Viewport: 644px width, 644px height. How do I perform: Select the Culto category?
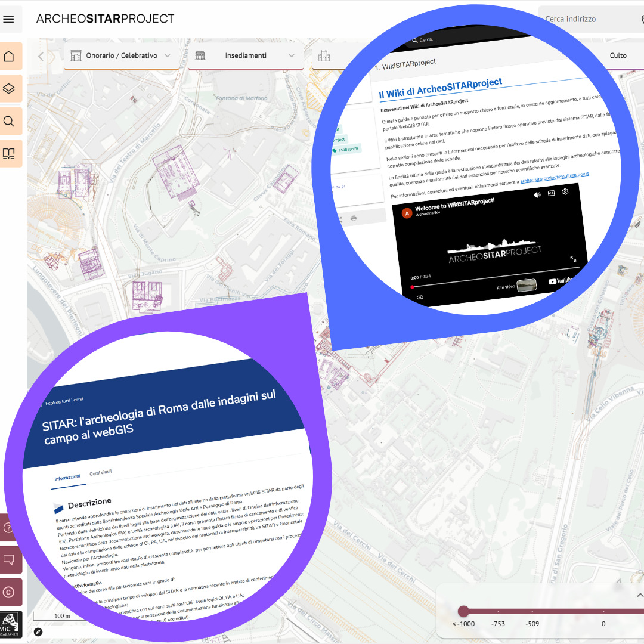[x=618, y=55]
